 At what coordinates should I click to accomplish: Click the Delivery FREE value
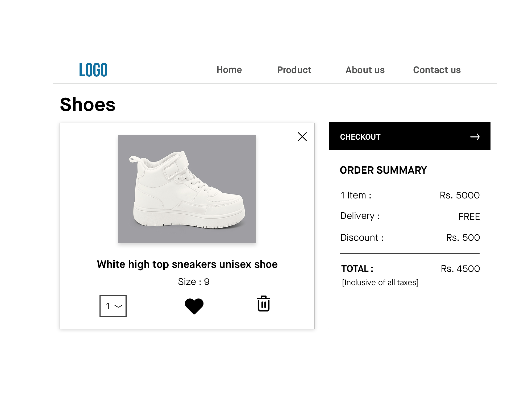[x=469, y=217]
